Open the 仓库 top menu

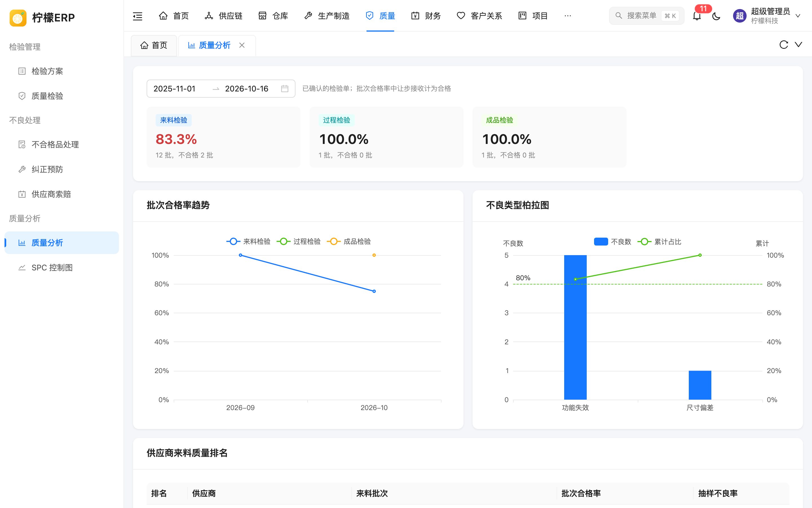point(273,16)
